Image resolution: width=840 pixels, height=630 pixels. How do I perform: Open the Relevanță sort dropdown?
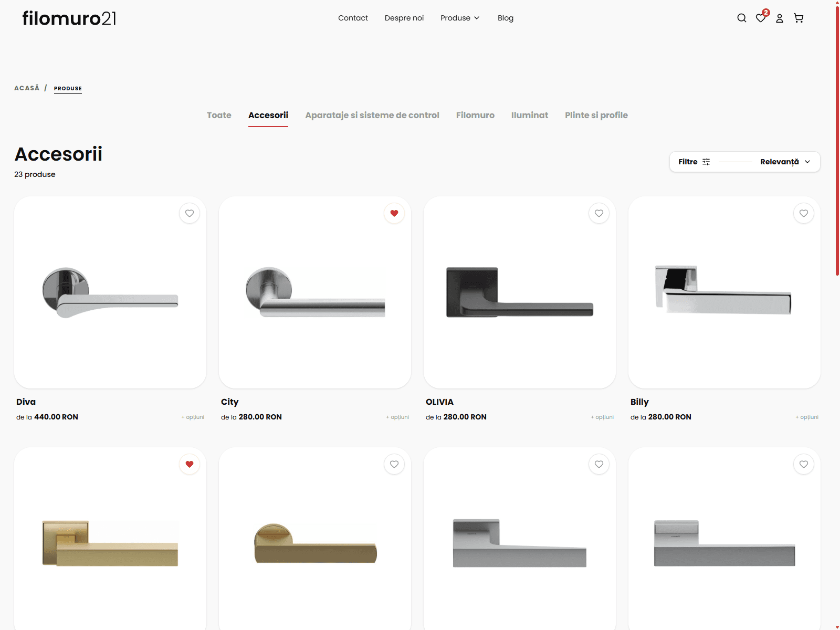pyautogui.click(x=785, y=162)
